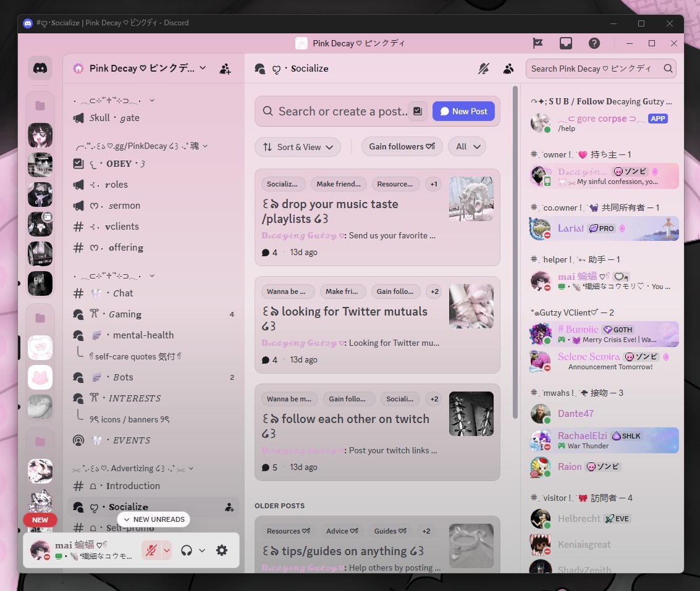Collapse the Advertizing category
700x591 pixels.
point(133,468)
